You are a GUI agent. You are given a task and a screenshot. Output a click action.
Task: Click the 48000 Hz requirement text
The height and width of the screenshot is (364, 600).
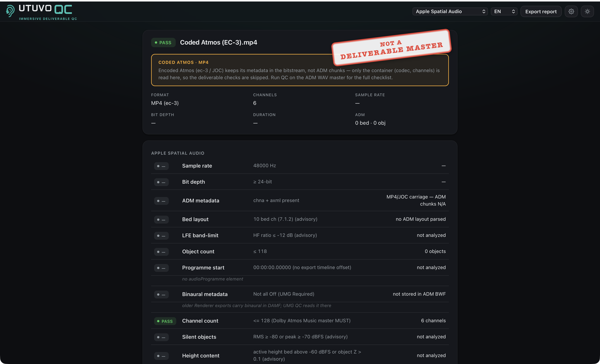pyautogui.click(x=264, y=166)
